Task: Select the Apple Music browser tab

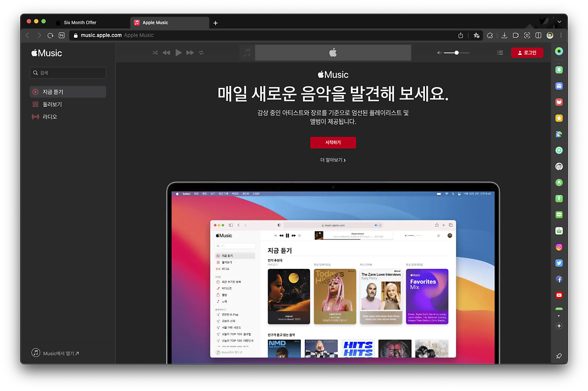Action: [170, 23]
